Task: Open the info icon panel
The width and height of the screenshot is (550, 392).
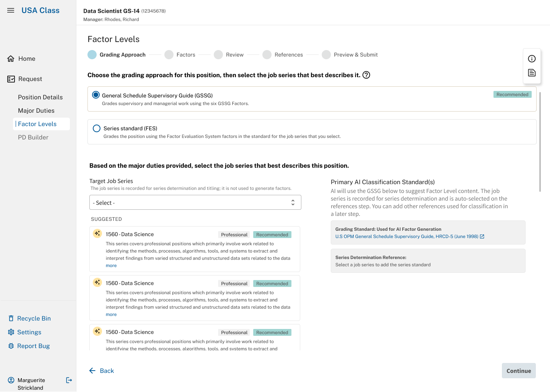Action: point(532,58)
